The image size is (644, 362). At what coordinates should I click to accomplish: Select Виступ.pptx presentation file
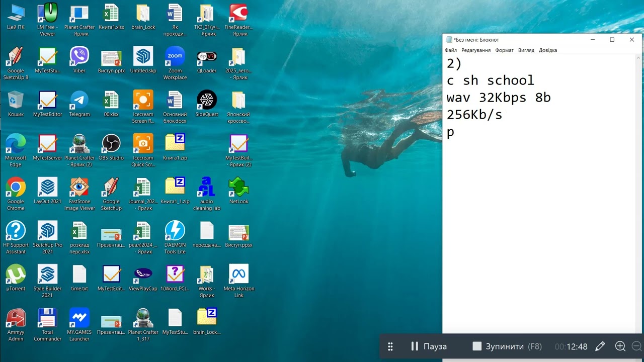click(x=111, y=60)
